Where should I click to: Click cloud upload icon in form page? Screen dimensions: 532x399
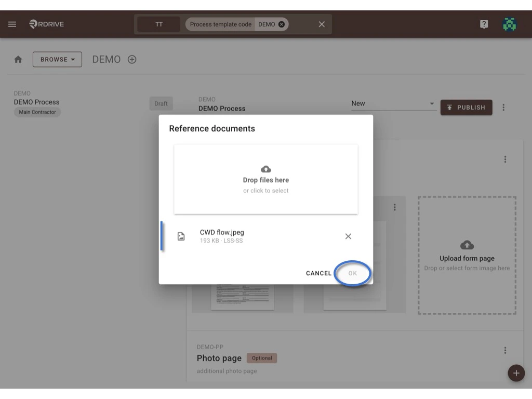[467, 245]
